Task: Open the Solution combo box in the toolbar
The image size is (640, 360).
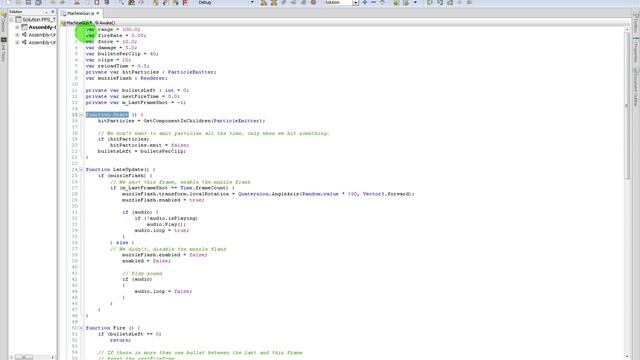Action: (341, 2)
